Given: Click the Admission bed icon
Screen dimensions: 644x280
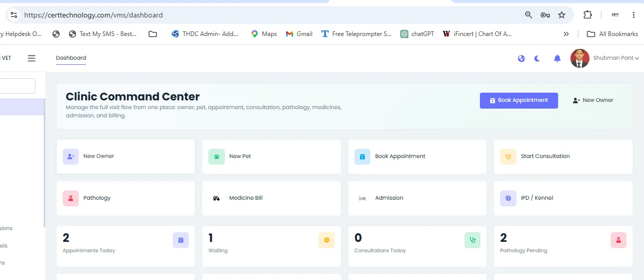Looking at the screenshot, I should (362, 198).
